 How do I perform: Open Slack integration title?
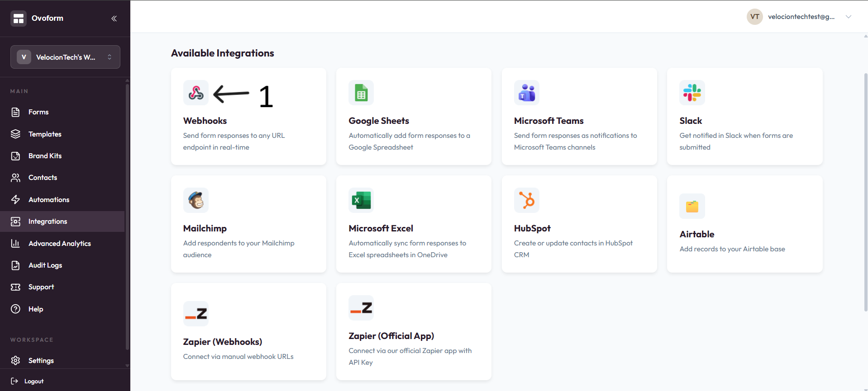[x=691, y=121]
